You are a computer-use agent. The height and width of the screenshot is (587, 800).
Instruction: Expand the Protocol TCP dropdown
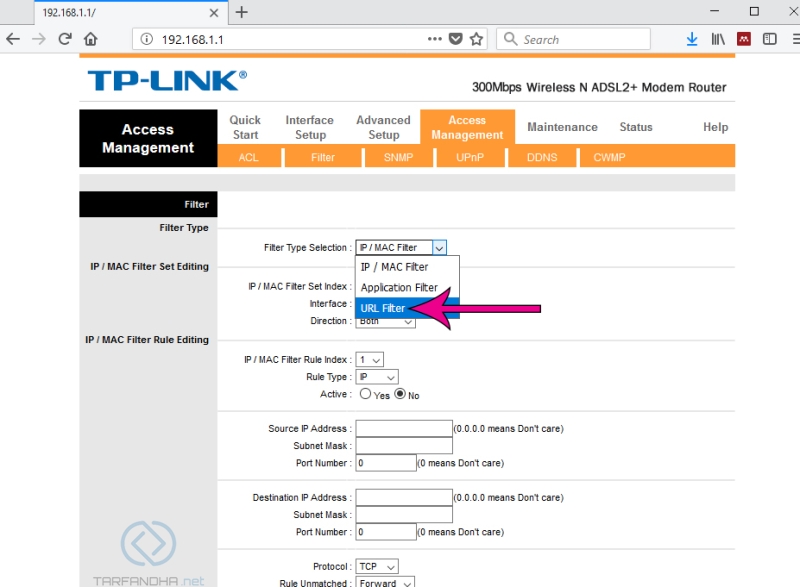tap(377, 567)
